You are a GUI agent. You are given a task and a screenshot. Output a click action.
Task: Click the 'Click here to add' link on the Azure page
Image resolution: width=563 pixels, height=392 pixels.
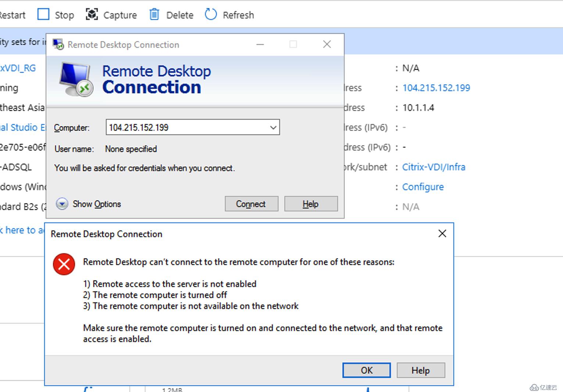pyautogui.click(x=22, y=230)
